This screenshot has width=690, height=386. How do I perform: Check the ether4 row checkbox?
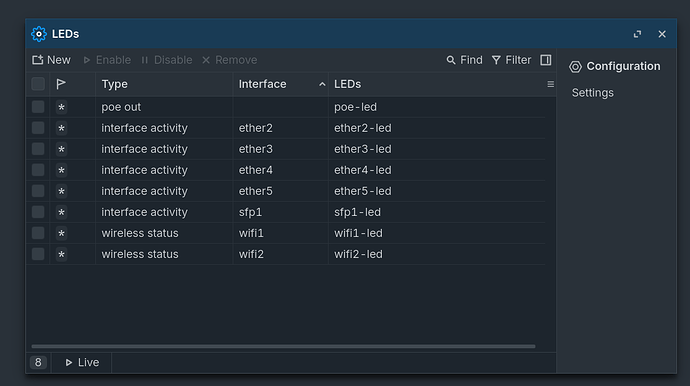(38, 170)
